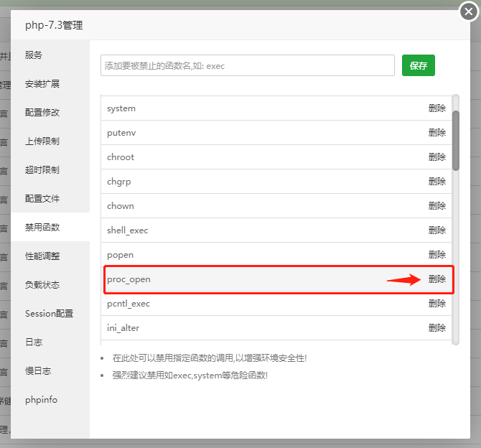The width and height of the screenshot is (481, 448).
Task: Delete the pcntl_exec function entry
Action: tap(436, 304)
